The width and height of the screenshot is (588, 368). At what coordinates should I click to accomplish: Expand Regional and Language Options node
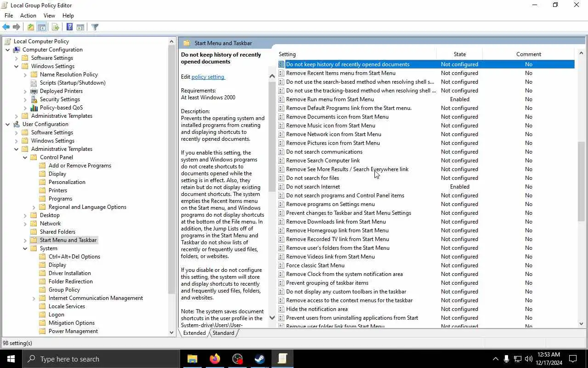click(34, 207)
